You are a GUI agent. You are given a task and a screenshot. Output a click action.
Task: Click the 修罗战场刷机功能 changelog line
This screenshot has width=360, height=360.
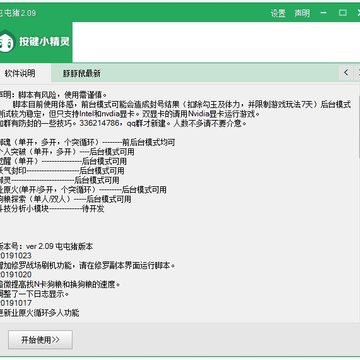87,266
